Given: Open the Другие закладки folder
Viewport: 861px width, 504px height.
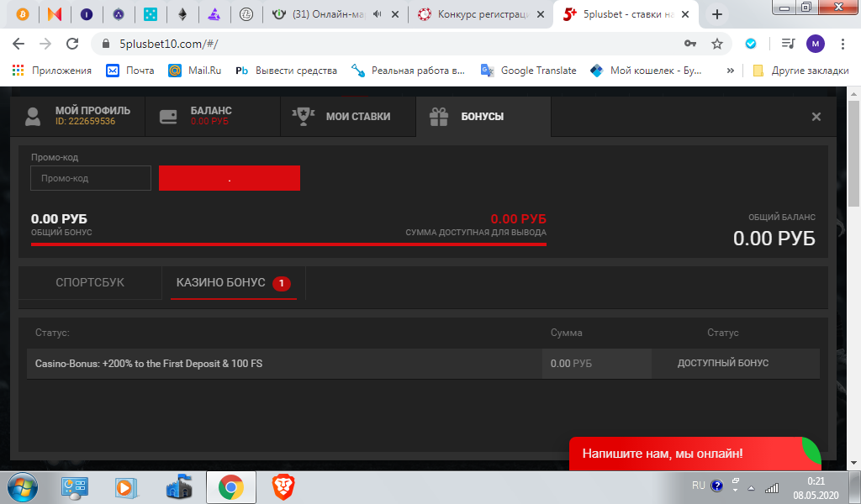Looking at the screenshot, I should [800, 71].
